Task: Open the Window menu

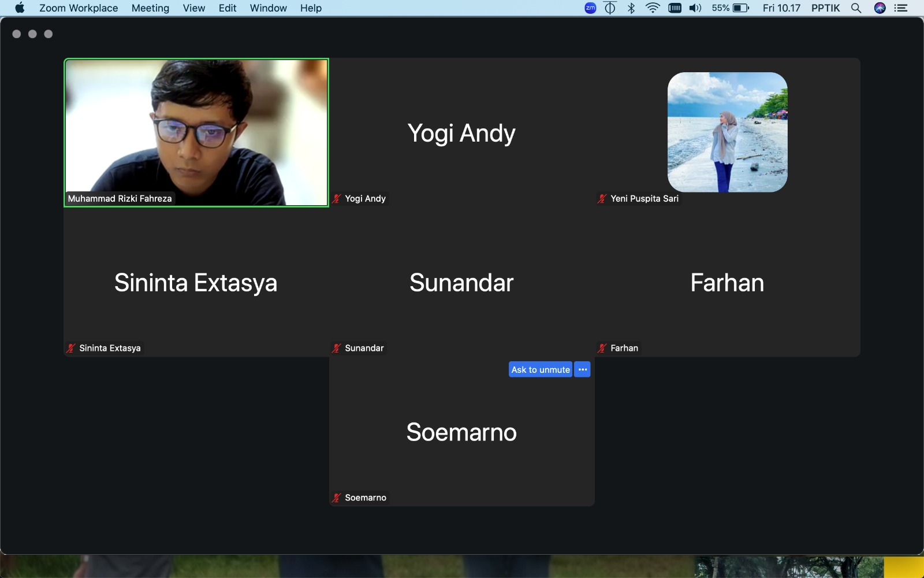Action: [268, 8]
